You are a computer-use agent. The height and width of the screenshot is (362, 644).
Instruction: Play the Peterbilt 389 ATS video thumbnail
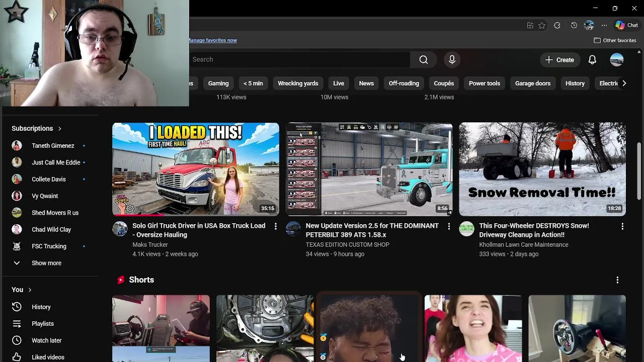click(x=369, y=169)
